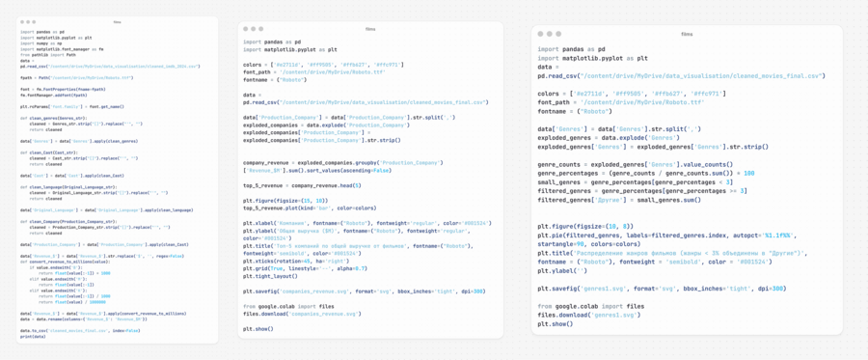The height and width of the screenshot is (360, 868).
Task: Click plt.savefig('genres1.svg') line
Action: coord(662,289)
